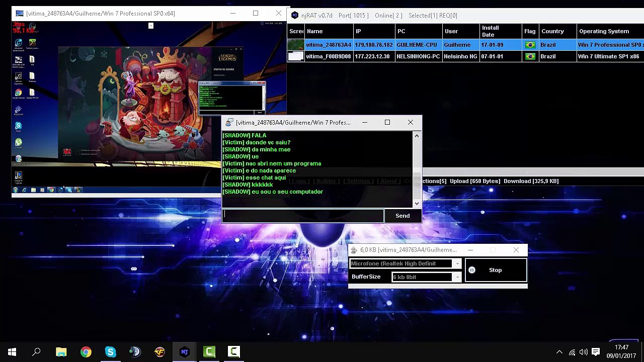Click remote Windows 7 Start orb
This screenshot has width=644, height=362.
[x=15, y=190]
